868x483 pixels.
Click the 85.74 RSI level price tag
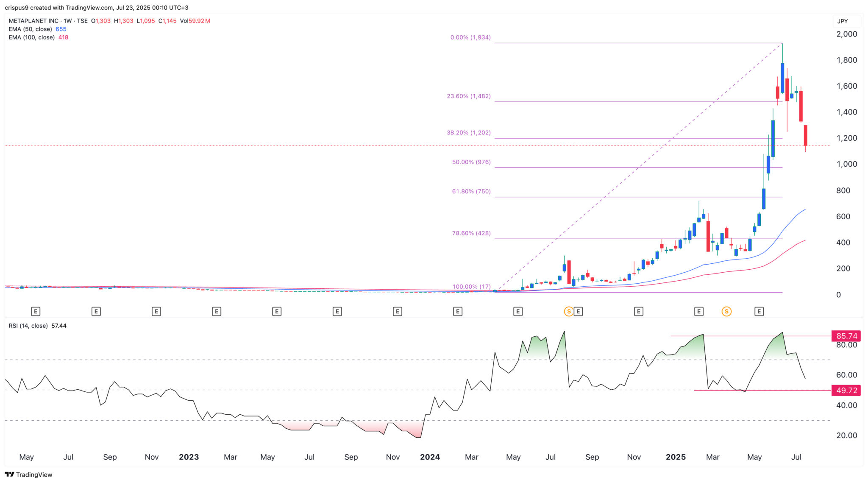[846, 336]
